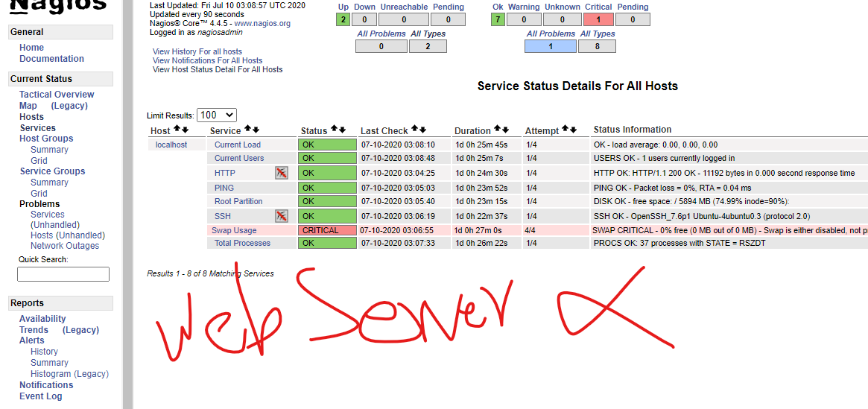This screenshot has height=409, width=868.
Task: Click the red Critical count box
Action: pyautogui.click(x=598, y=20)
